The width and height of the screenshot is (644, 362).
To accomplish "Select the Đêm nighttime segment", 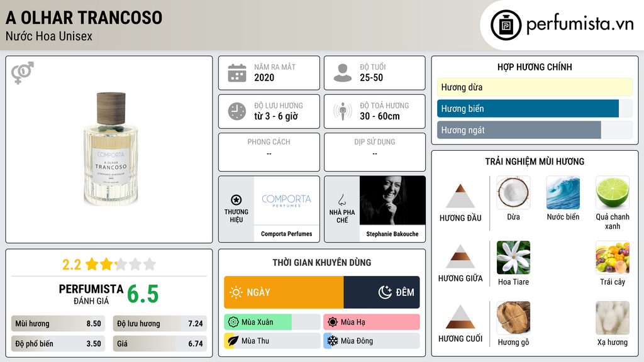I will 382,292.
